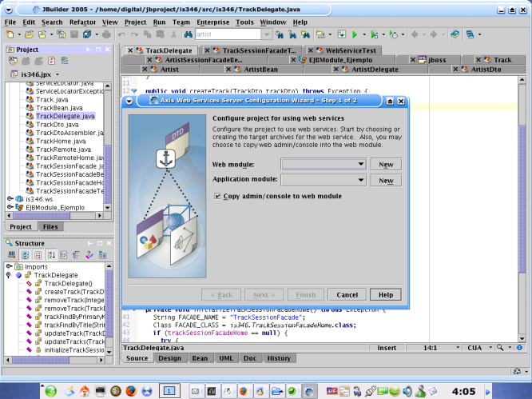Open the Refactor menu
This screenshot has width=532, height=399.
(x=82, y=22)
